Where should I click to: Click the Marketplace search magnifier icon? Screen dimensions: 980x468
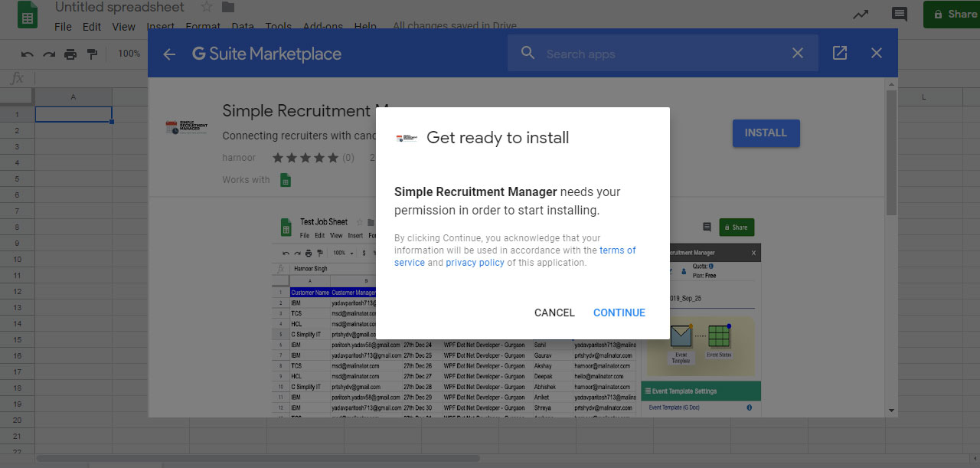coord(528,53)
